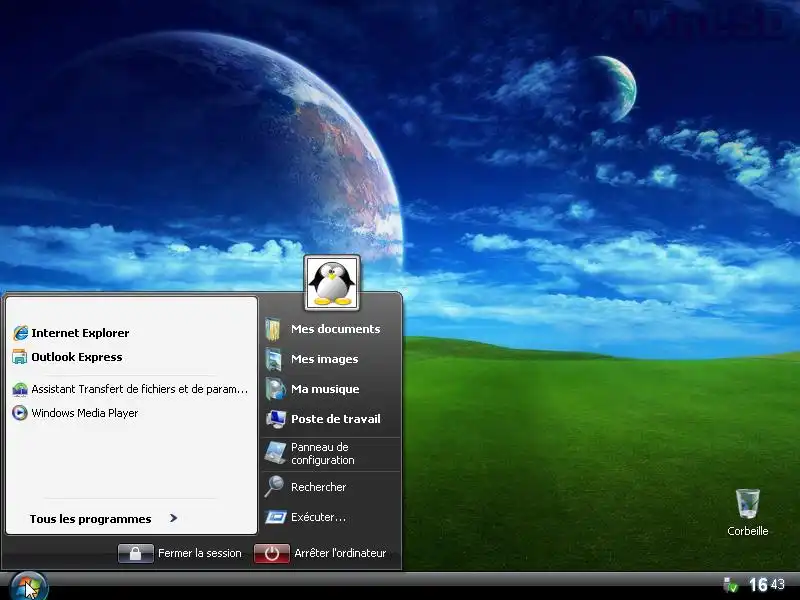
Task: Click the Panneau de configuration icon
Action: (x=276, y=453)
